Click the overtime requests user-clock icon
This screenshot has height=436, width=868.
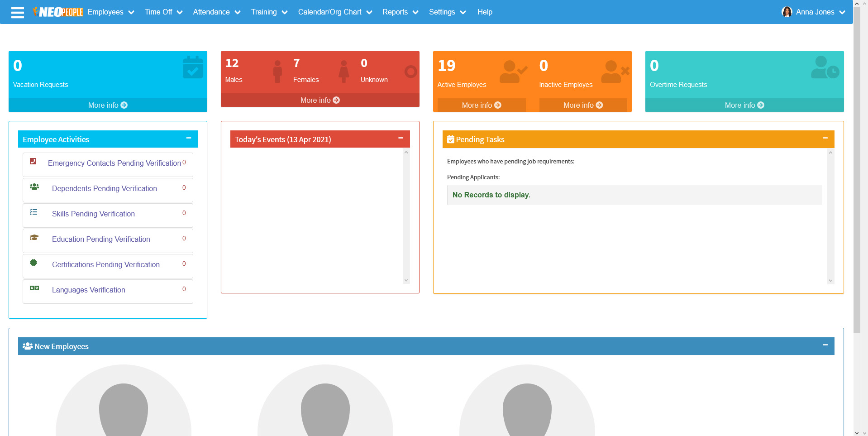click(825, 67)
